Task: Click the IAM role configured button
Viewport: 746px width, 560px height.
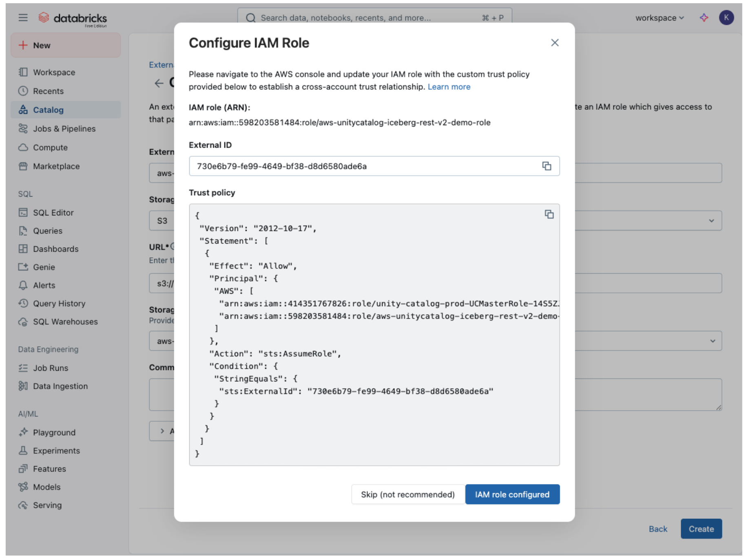Action: [x=512, y=494]
